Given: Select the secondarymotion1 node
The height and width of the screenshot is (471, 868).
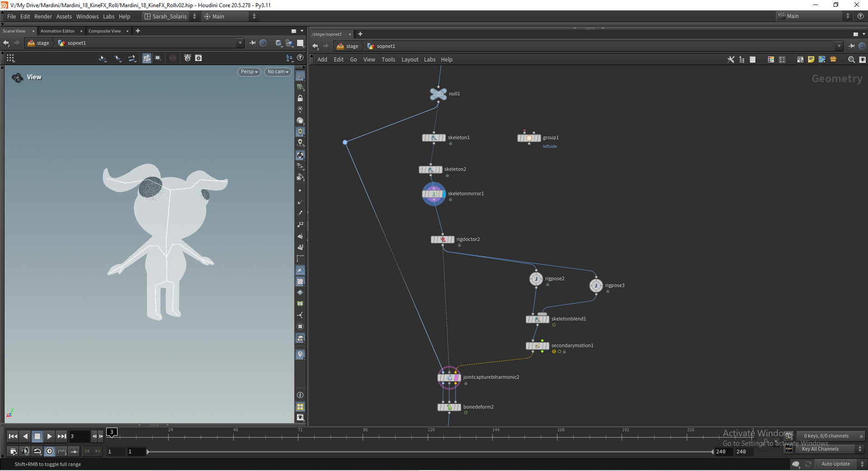Looking at the screenshot, I should tap(538, 346).
